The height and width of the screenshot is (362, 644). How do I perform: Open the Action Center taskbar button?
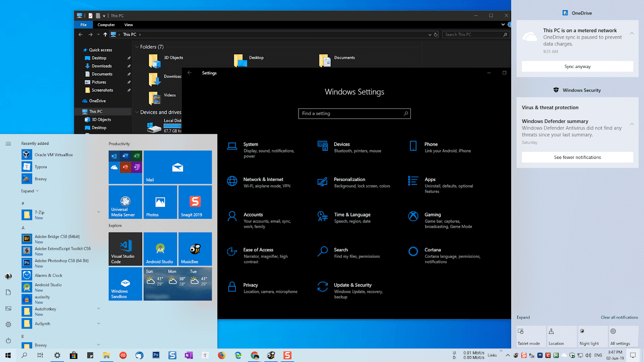point(633,355)
